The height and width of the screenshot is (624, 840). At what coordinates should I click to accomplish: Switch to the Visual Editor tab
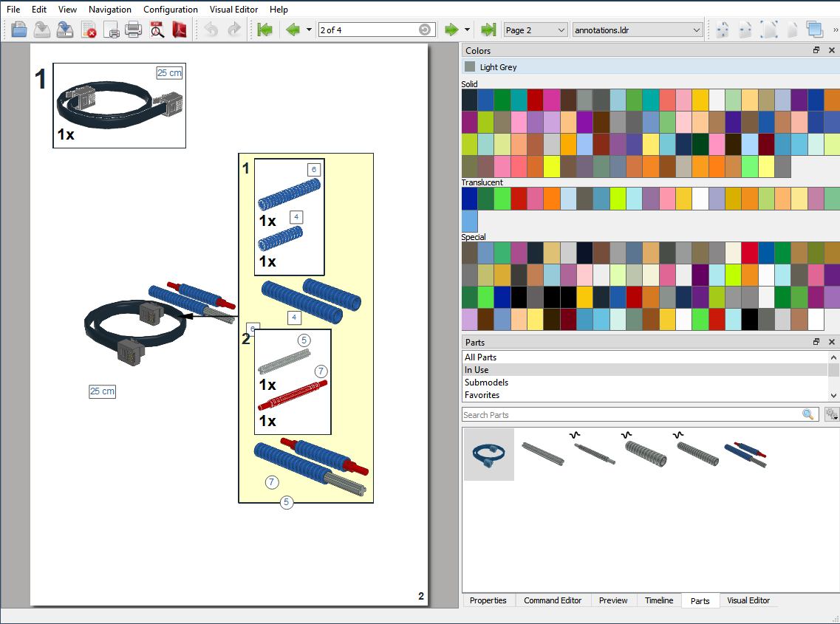tap(748, 600)
